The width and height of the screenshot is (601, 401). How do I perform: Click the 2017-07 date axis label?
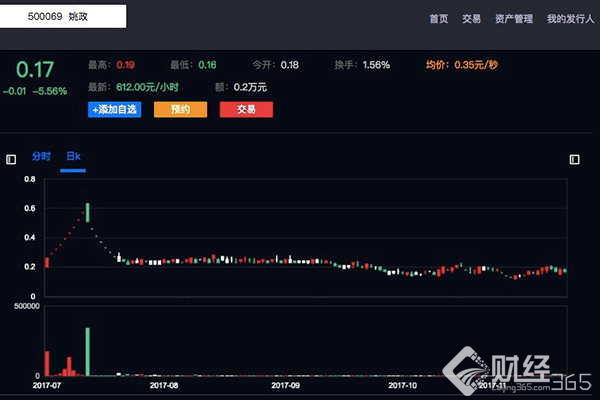(47, 385)
